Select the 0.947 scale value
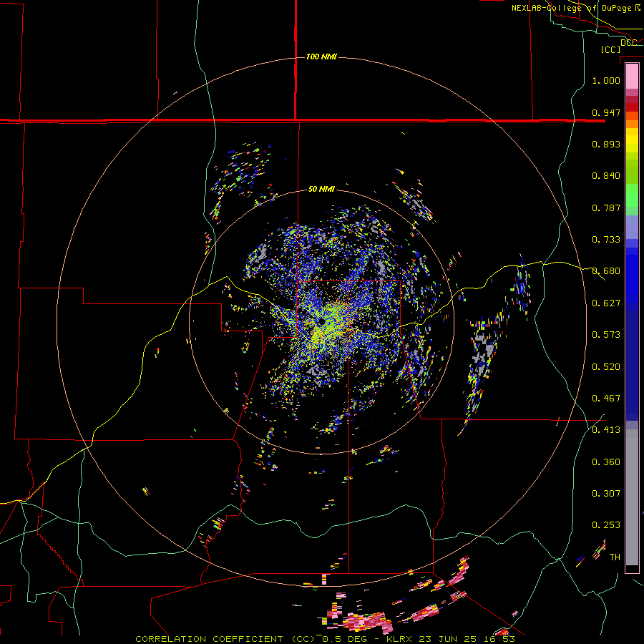 pyautogui.click(x=606, y=112)
